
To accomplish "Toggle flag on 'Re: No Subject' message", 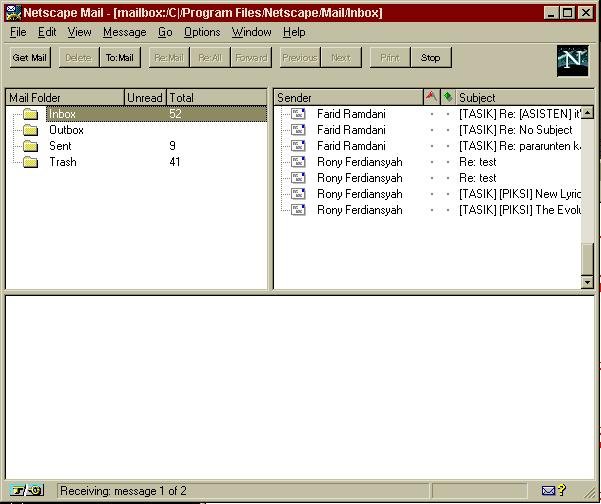I will point(432,130).
